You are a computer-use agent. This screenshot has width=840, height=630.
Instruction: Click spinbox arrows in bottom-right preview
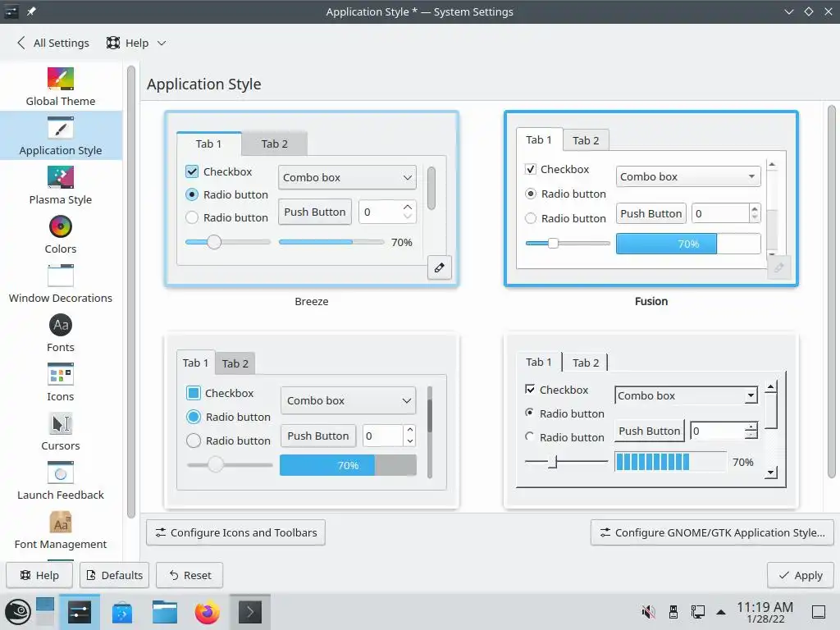(x=751, y=431)
